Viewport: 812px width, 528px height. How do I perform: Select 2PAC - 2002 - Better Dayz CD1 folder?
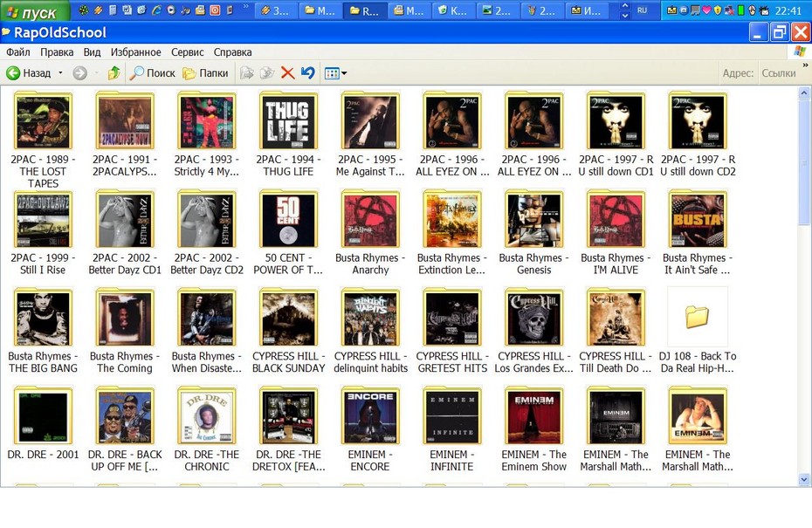click(x=125, y=232)
